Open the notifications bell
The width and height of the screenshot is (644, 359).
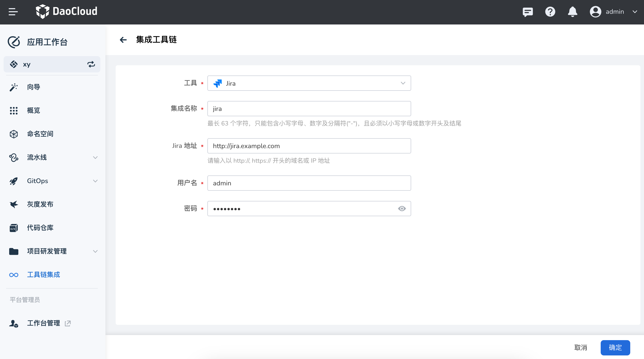point(572,12)
